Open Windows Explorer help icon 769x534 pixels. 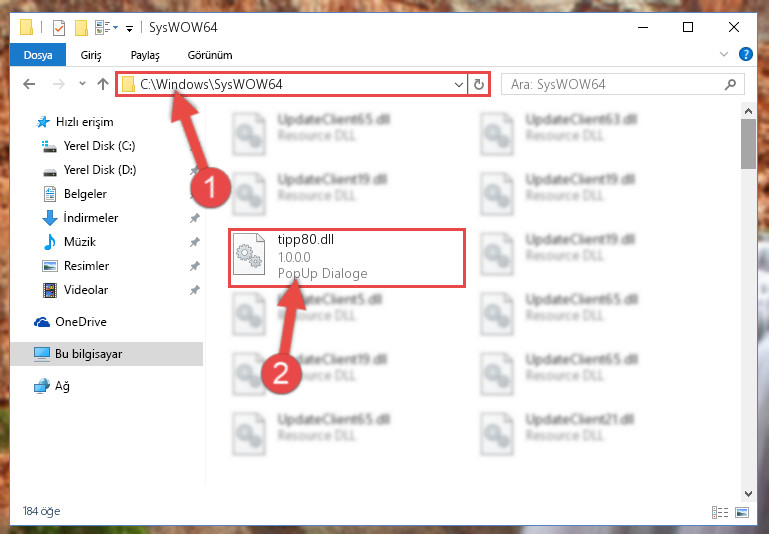pos(745,54)
